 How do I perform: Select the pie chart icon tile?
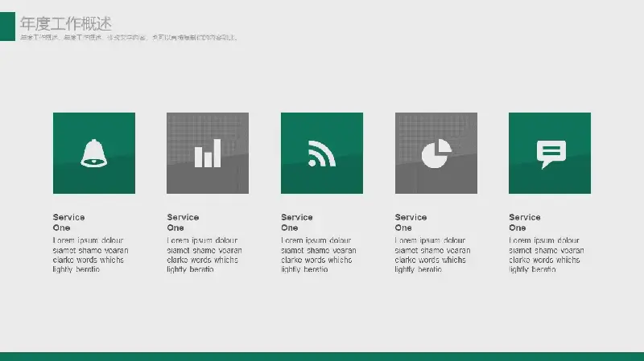pyautogui.click(x=436, y=153)
